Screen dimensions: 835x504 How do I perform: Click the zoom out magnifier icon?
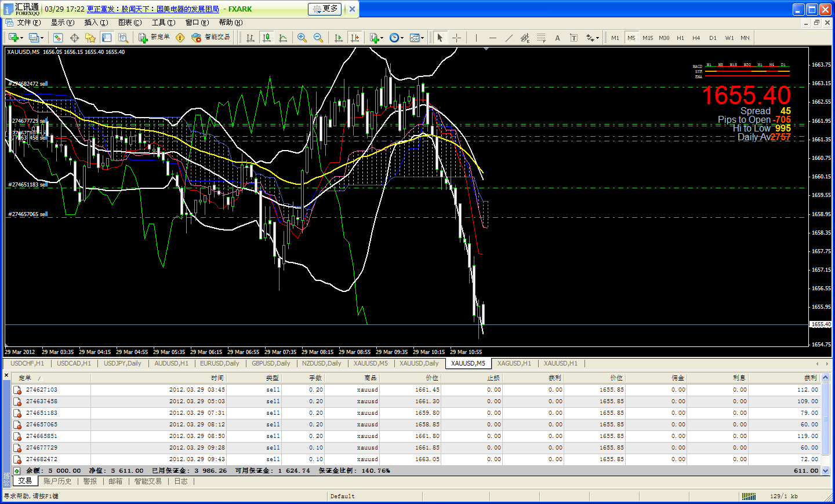[x=318, y=38]
